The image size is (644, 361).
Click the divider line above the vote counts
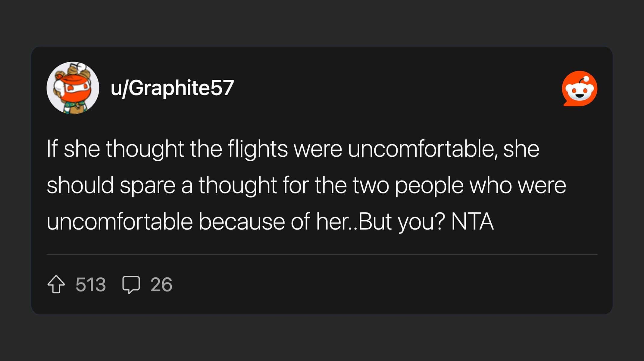pos(322,254)
